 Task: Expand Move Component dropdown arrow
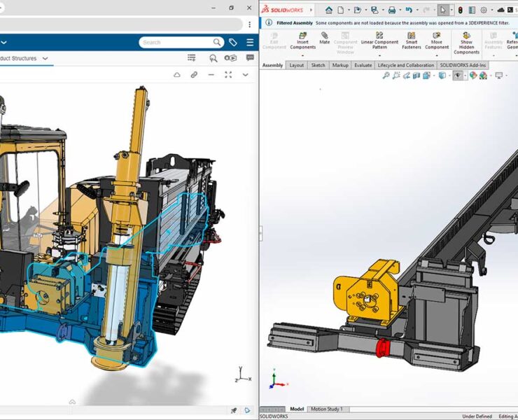pyautogui.click(x=437, y=55)
